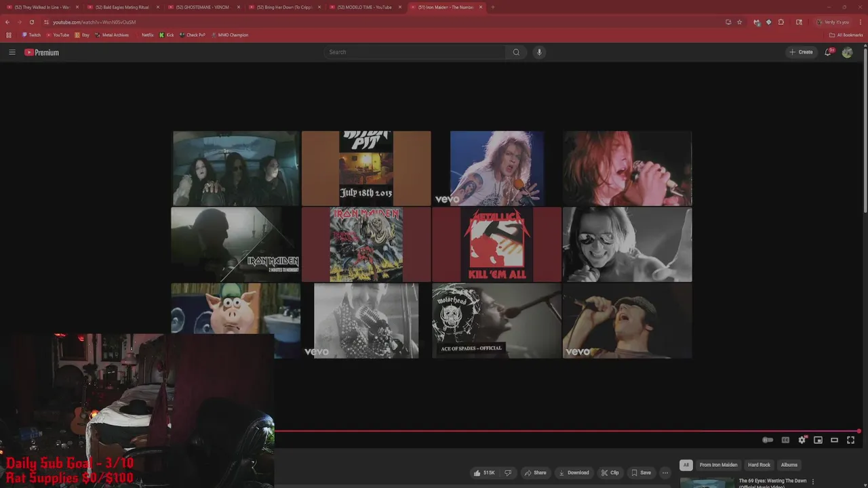Create a clip with the Clip button
This screenshot has width=868, height=488.
click(x=610, y=472)
